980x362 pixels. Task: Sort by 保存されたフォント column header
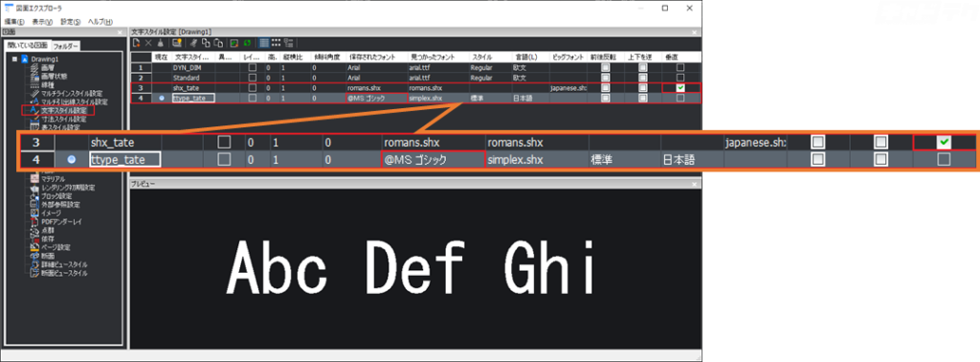pyautogui.click(x=376, y=57)
